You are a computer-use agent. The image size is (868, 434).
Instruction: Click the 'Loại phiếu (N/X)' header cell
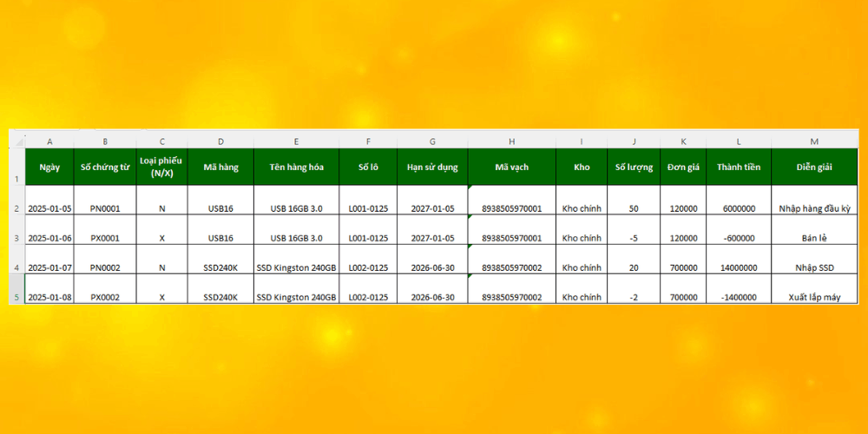(161, 167)
